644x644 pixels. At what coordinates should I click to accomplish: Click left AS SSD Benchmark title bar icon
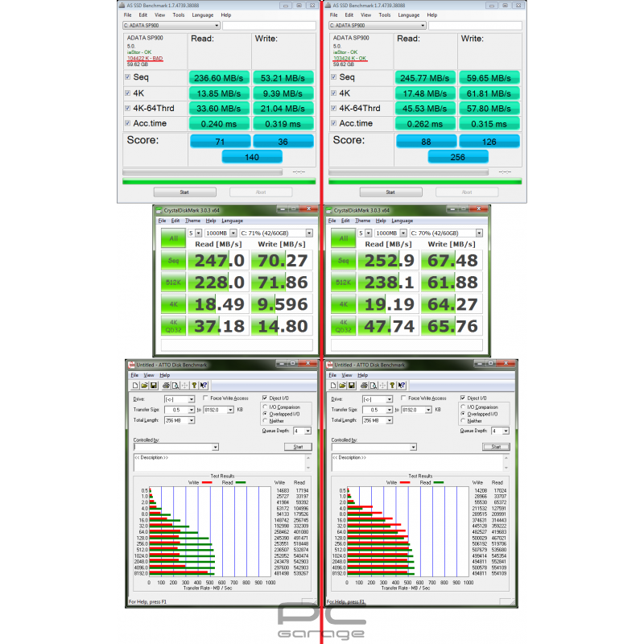tap(122, 6)
